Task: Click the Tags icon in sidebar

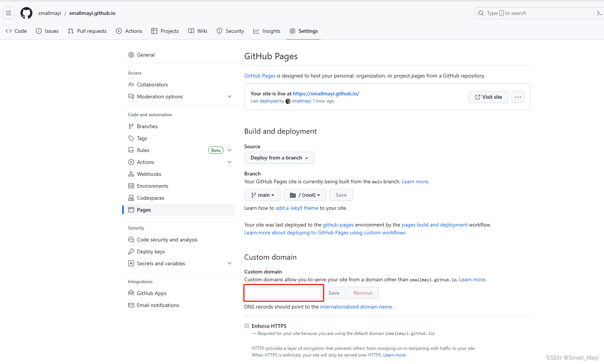Action: (131, 138)
